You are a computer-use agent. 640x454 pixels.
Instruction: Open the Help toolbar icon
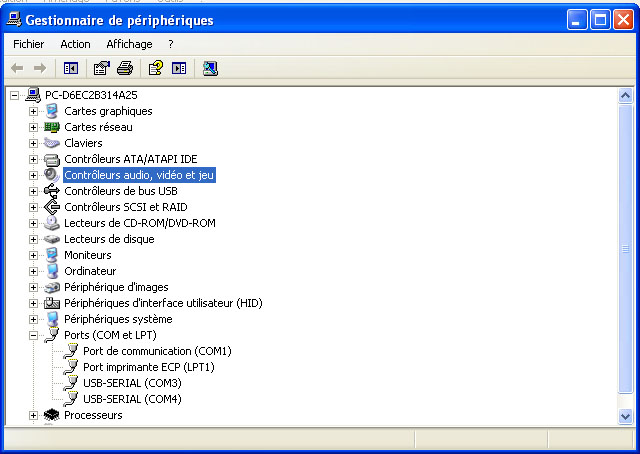coord(156,68)
